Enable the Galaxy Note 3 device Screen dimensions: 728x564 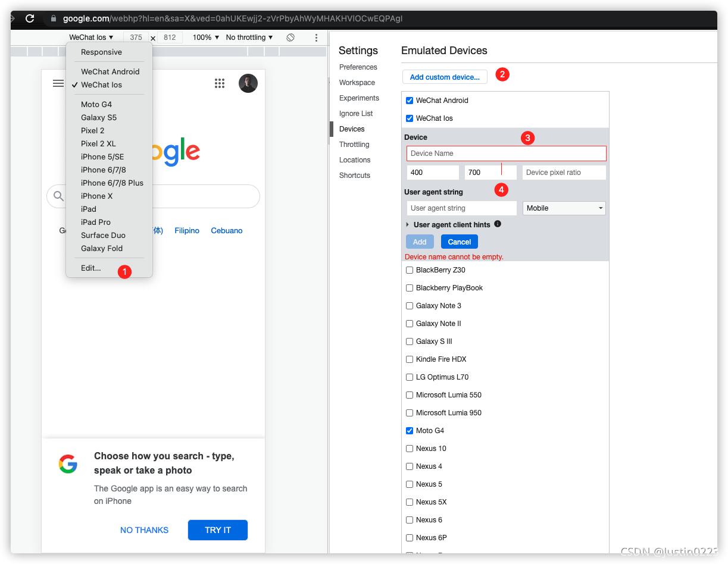tap(410, 306)
